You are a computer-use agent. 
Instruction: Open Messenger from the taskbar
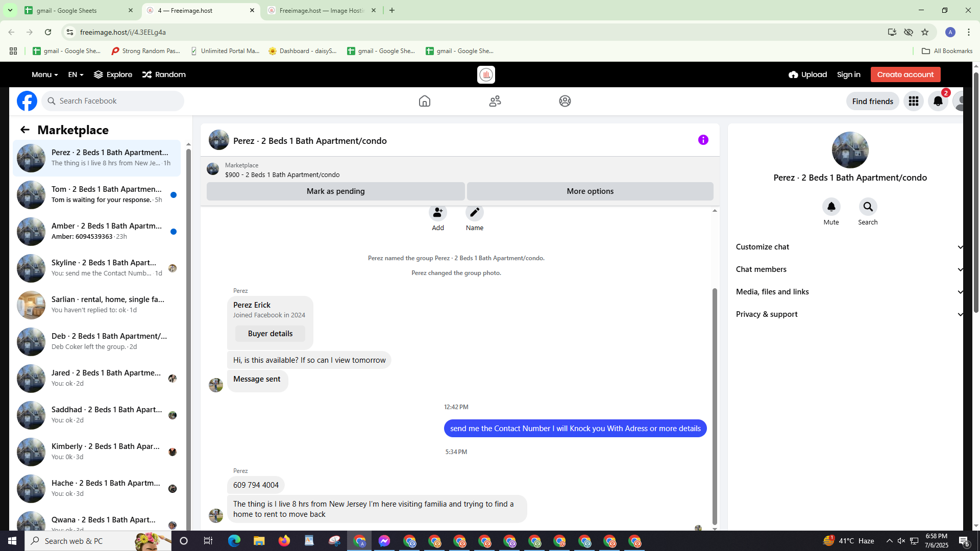point(384,541)
